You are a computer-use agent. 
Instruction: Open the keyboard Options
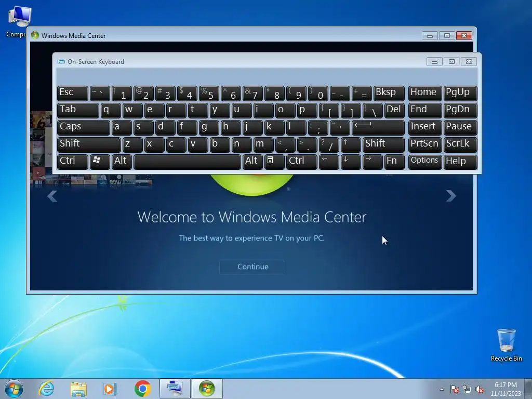coord(425,162)
